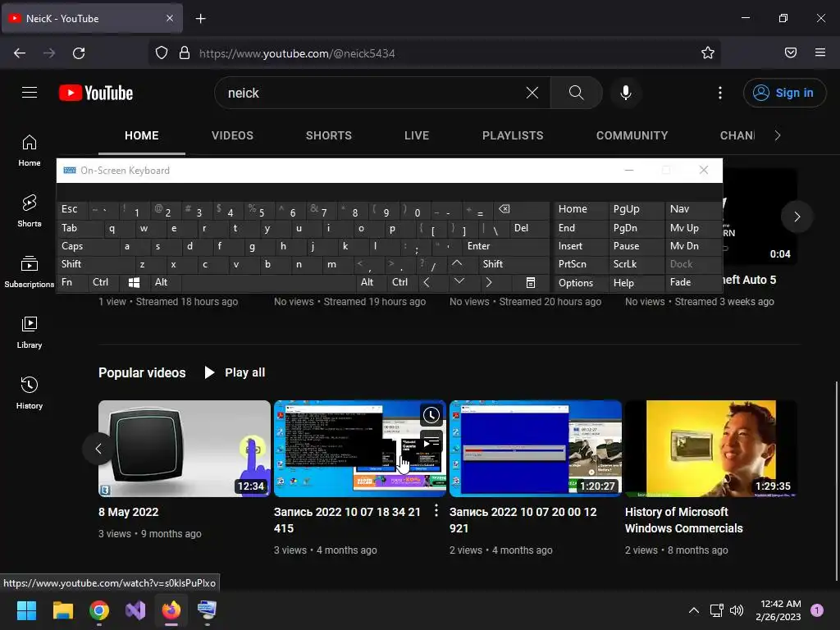
Task: Click the page vertical scrollbar
Action: pyautogui.click(x=837, y=481)
